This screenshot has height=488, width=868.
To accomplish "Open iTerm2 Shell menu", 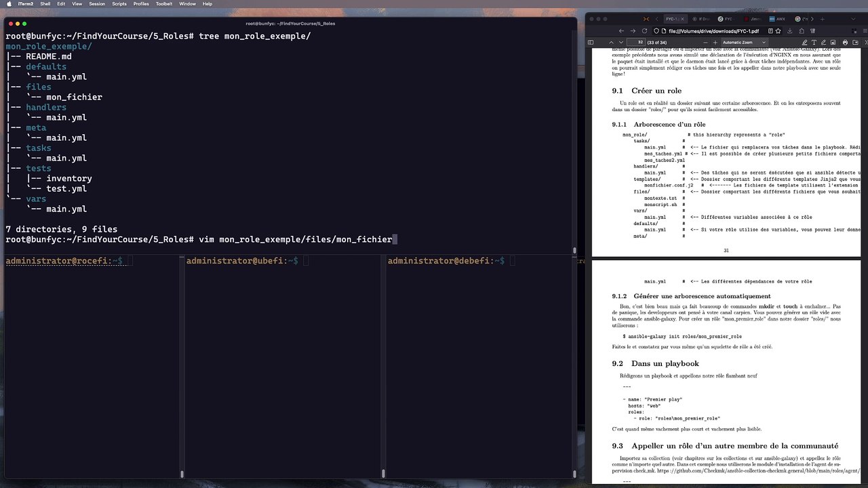I will click(x=45, y=3).
